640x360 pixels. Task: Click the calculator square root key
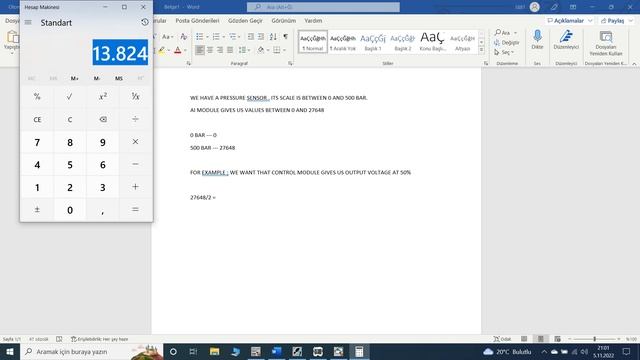point(70,97)
